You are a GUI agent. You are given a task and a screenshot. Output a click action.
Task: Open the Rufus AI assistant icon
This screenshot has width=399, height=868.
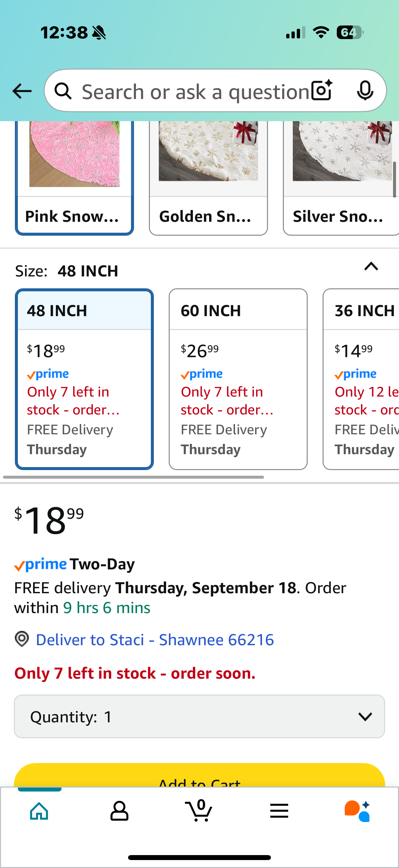pyautogui.click(x=357, y=811)
